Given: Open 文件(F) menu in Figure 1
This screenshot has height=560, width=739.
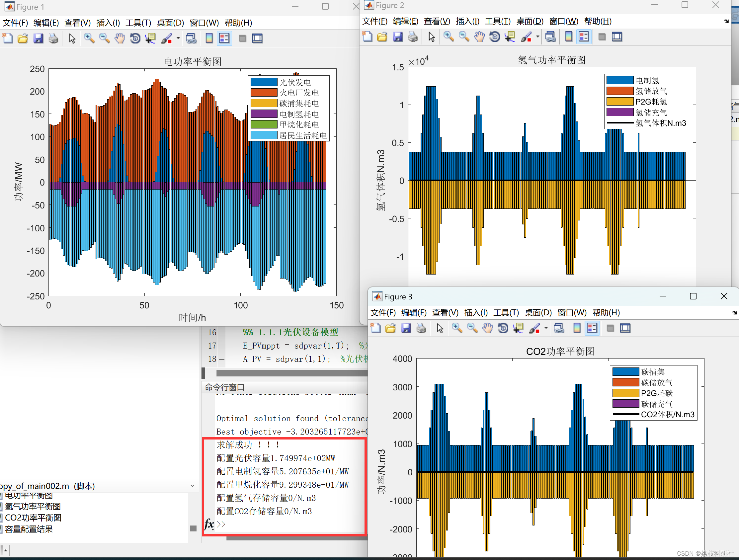Looking at the screenshot, I should (15, 23).
